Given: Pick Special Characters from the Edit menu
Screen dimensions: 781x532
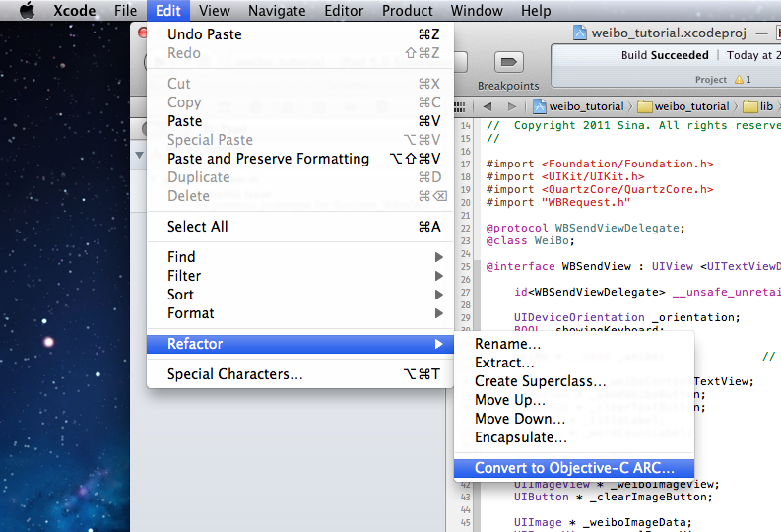Looking at the screenshot, I should 235,374.
